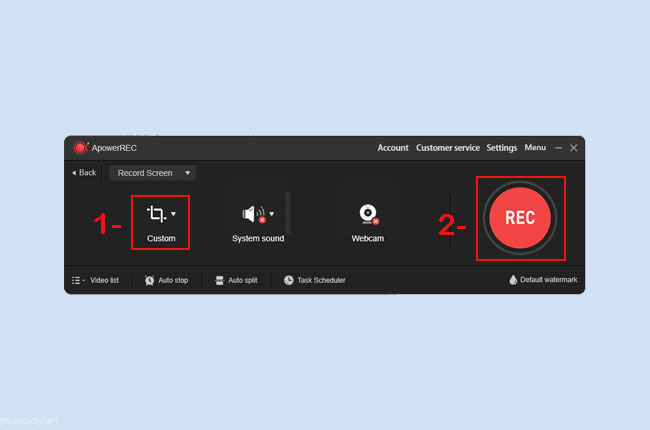Click the ApowerREC title text
The height and width of the screenshot is (430, 650).
click(114, 148)
